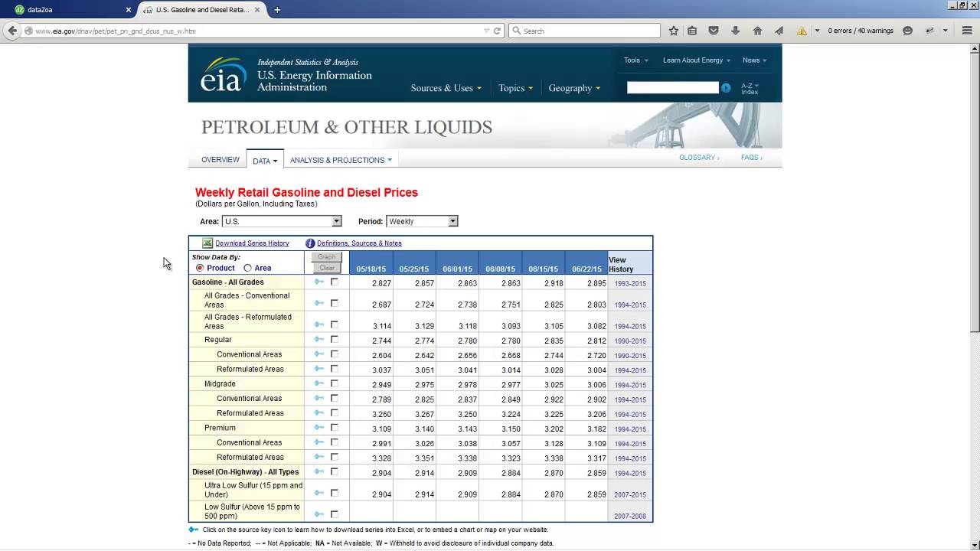Submit the EIA site search arrow button
Viewport: 980px width, 551px height.
726,88
